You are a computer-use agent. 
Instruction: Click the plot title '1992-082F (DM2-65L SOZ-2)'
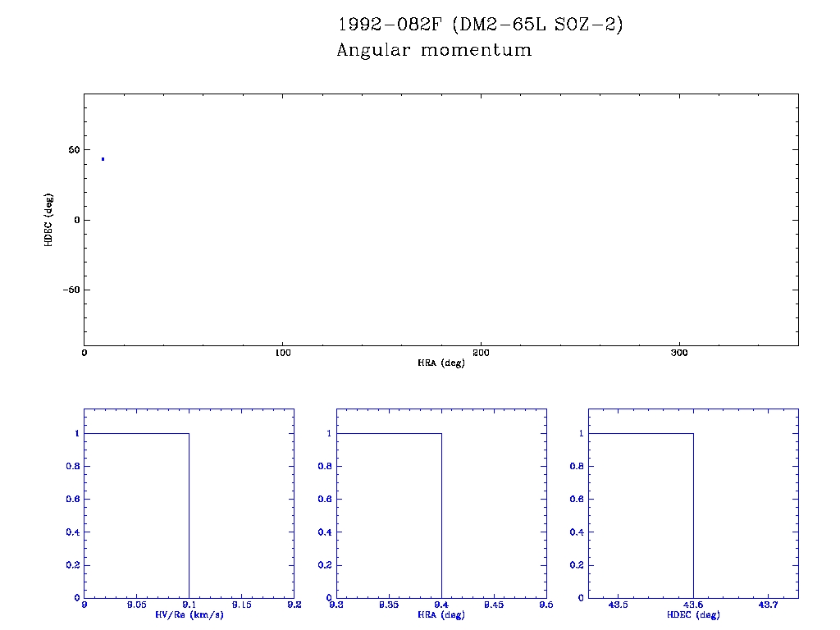pyautogui.click(x=481, y=25)
